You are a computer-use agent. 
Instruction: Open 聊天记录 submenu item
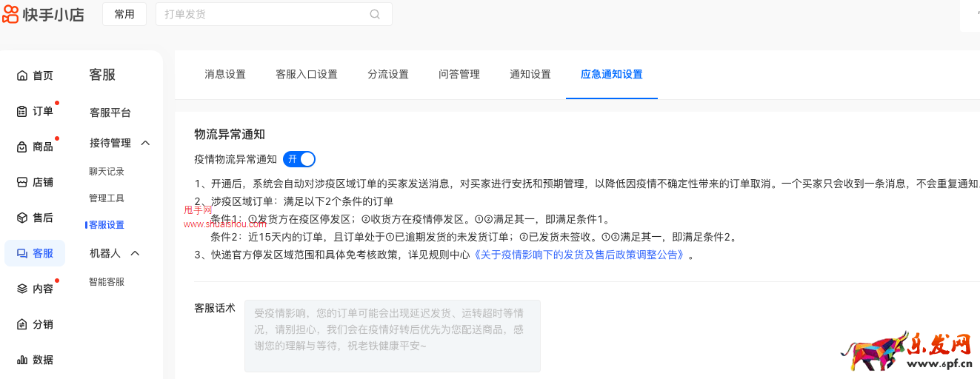click(107, 172)
